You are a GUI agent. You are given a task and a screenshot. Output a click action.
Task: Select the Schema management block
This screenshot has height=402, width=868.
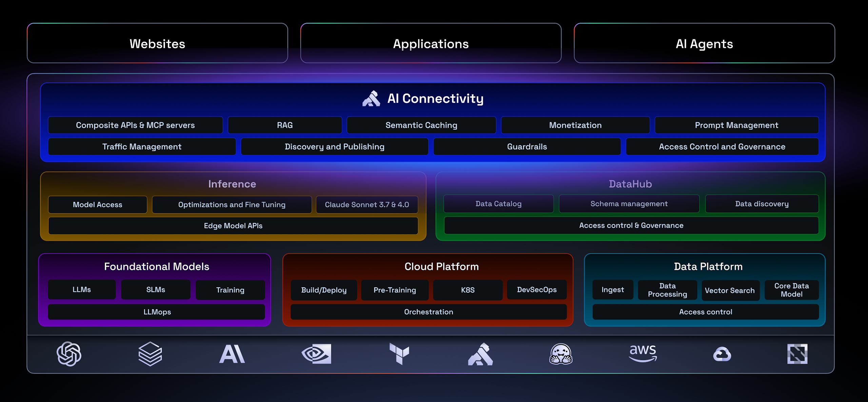pyautogui.click(x=629, y=204)
